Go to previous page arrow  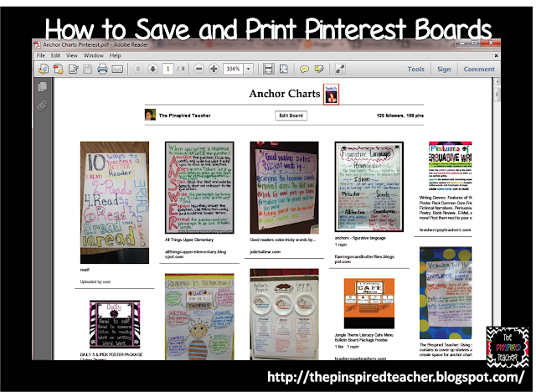pos(137,69)
